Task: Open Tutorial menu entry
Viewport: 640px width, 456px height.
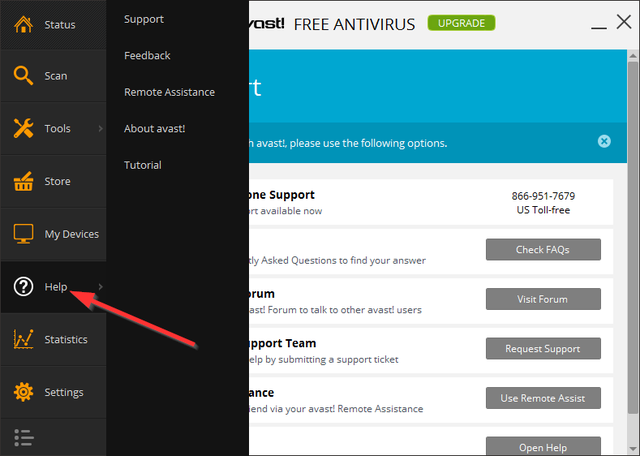Action: coord(142,165)
